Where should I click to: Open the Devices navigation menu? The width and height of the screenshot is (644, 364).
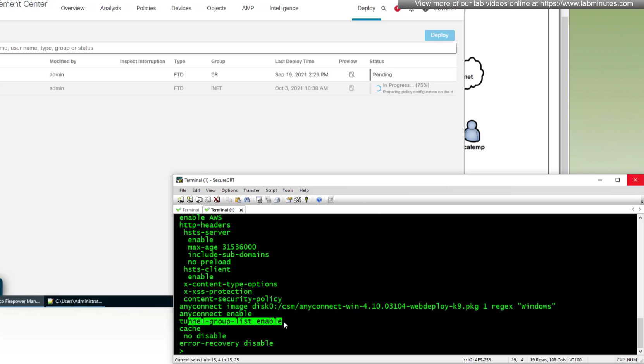click(181, 8)
